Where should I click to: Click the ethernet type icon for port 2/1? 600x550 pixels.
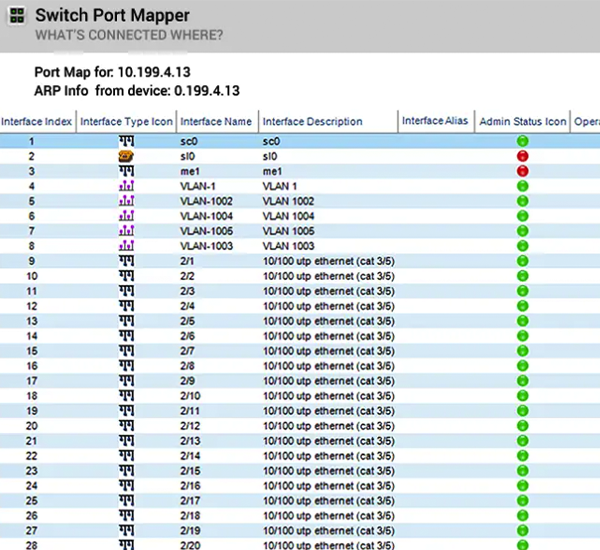(x=127, y=261)
